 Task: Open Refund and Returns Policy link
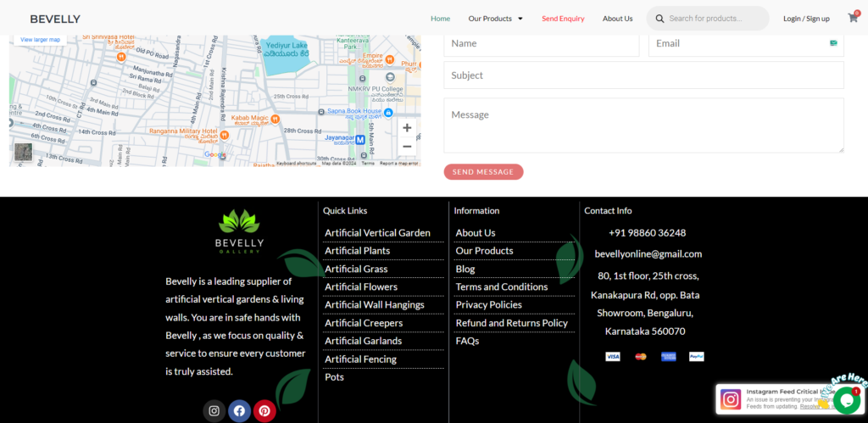pyautogui.click(x=511, y=323)
